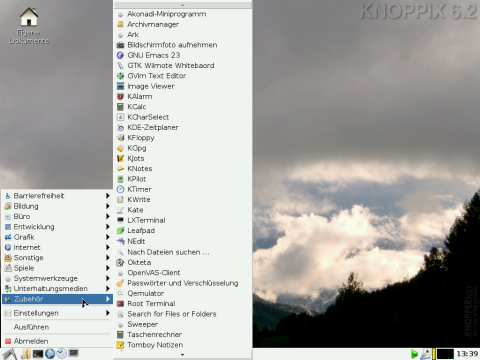Click the KCalc calculator icon
The height and width of the screenshot is (360, 480).
(x=120, y=107)
